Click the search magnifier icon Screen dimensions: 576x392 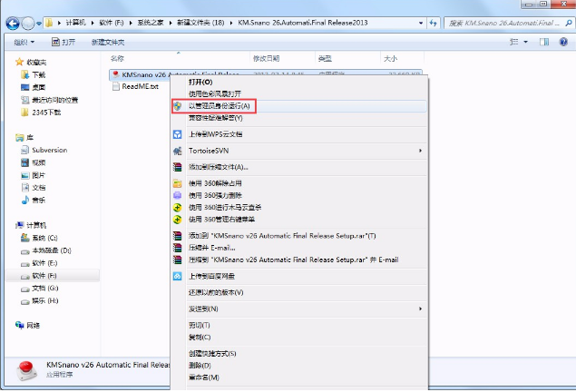(568, 23)
